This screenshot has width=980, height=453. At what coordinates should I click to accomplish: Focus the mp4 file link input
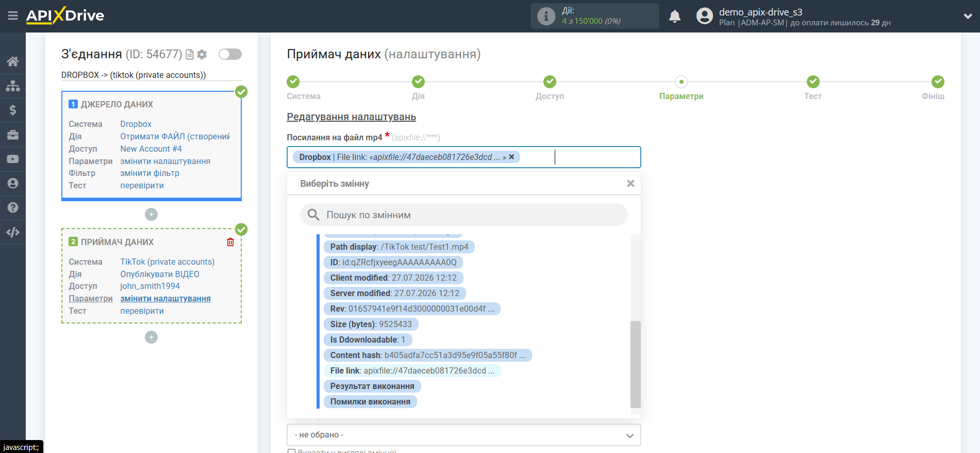coord(464,157)
